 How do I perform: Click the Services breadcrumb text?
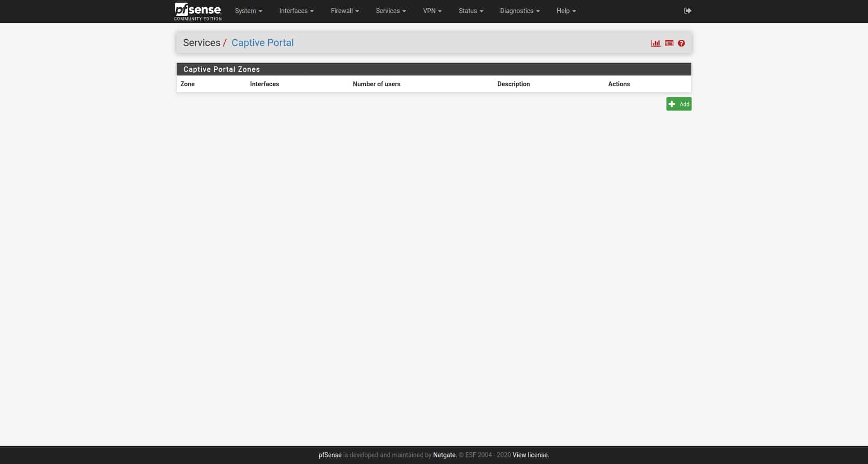202,43
